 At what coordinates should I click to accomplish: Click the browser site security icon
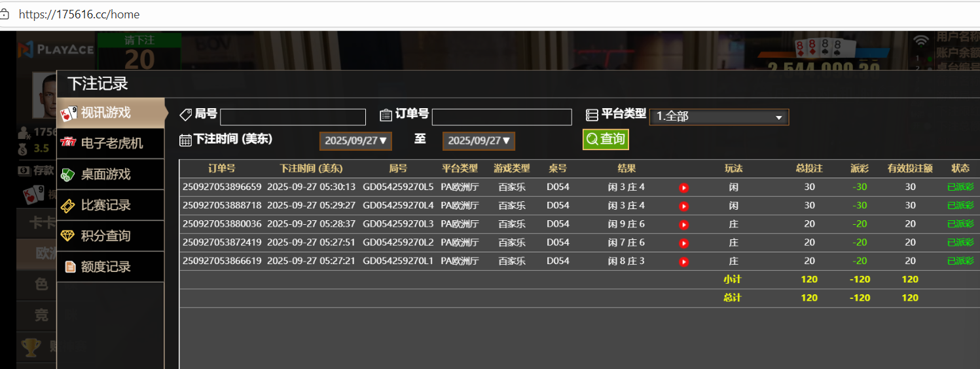pos(5,14)
